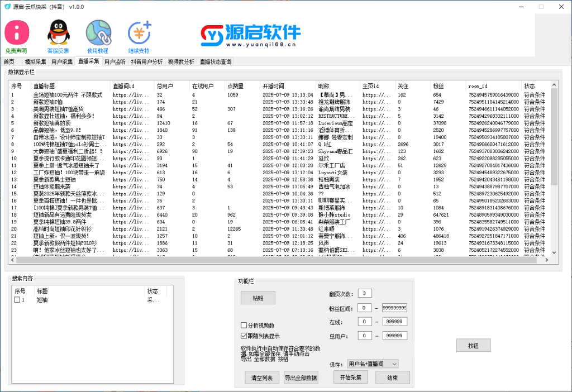
Task: Click the 导出全部数据 button
Action: (301, 378)
